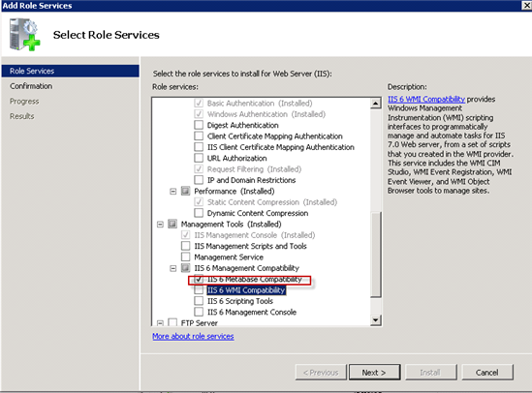Select the Progress step in sidebar
This screenshot has width=532, height=393.
point(24,102)
